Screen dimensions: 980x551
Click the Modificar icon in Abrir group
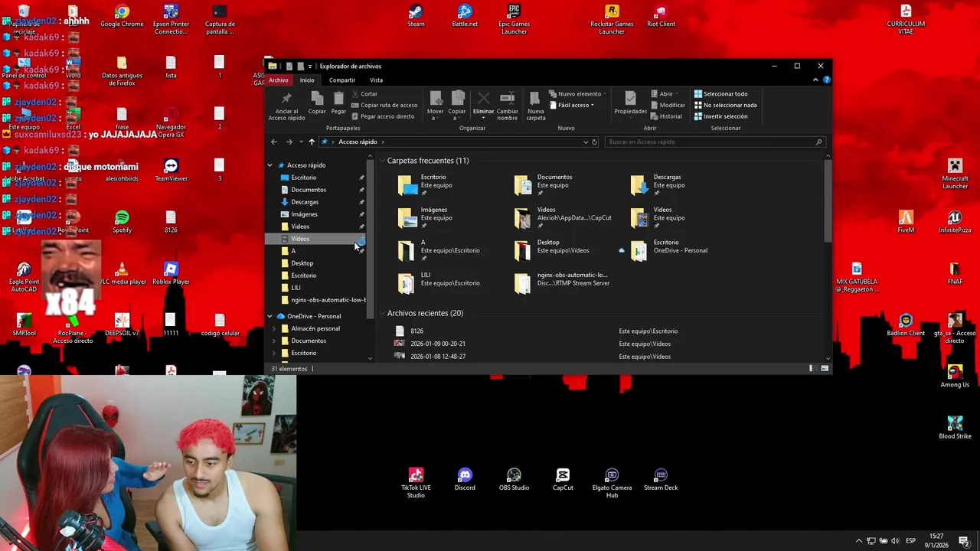pyautogui.click(x=655, y=105)
